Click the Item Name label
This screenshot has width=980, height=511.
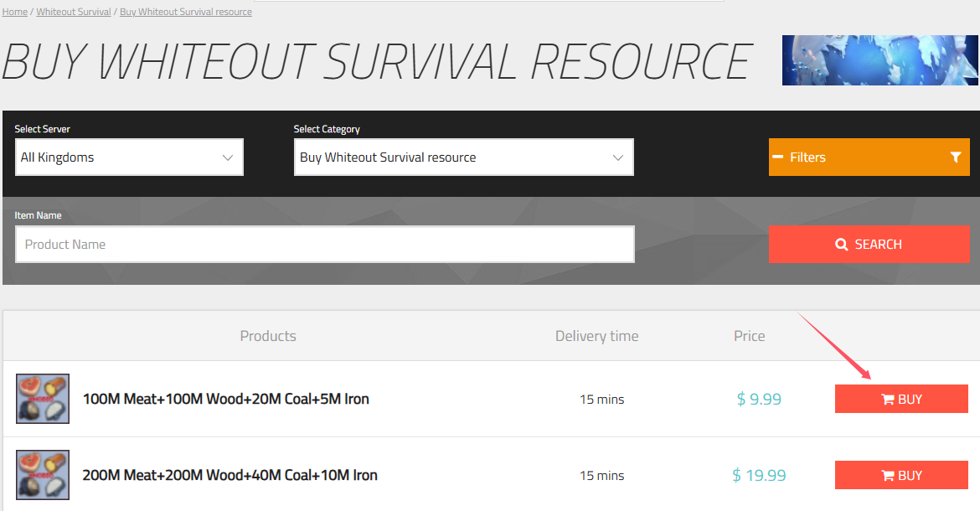39,215
